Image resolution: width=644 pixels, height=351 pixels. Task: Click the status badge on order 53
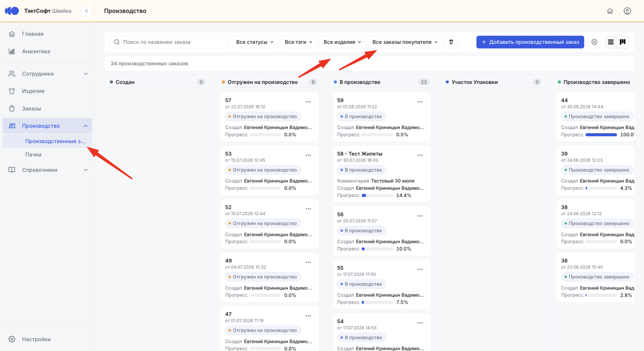click(263, 170)
